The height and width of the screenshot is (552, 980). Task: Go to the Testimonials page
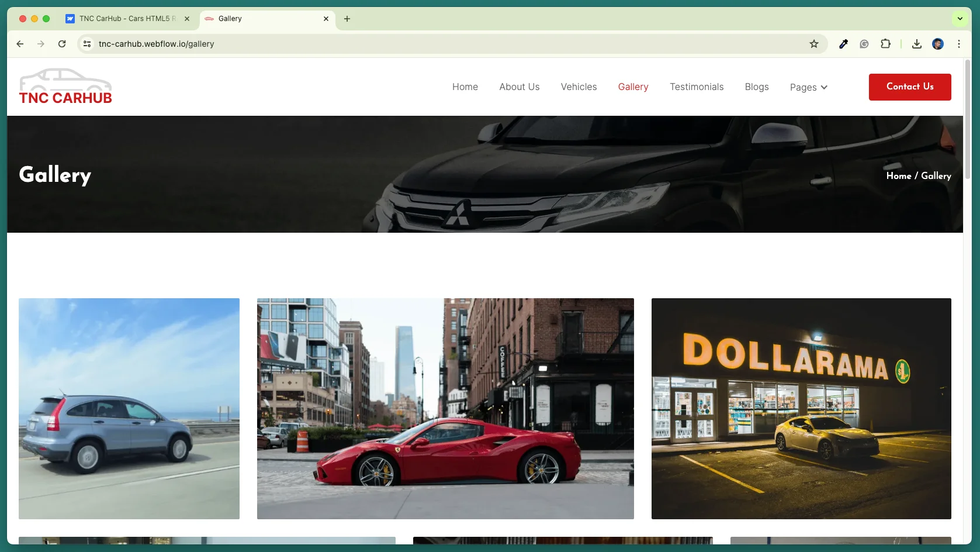pyautogui.click(x=697, y=87)
